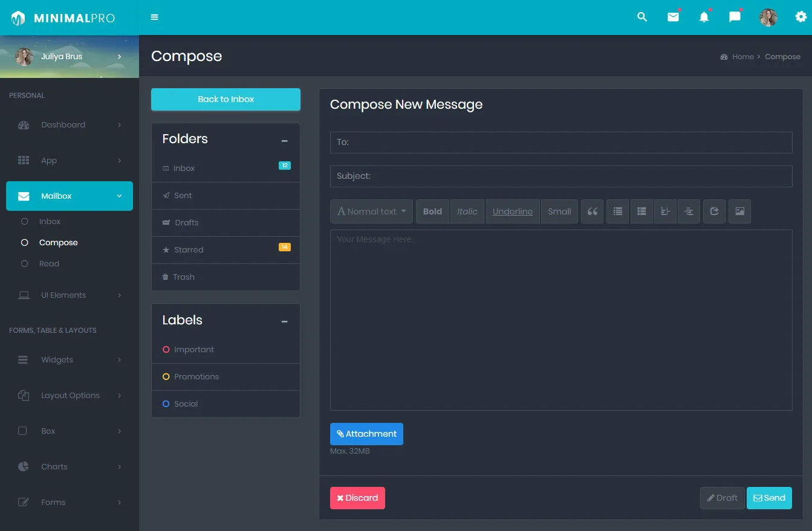Viewport: 812px width, 531px height.
Task: Apply Underline formatting
Action: pos(513,211)
